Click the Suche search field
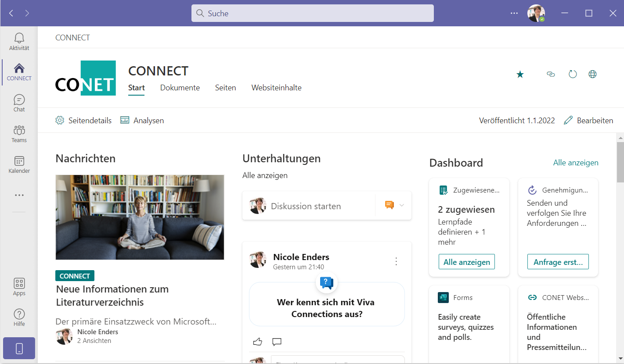The height and width of the screenshot is (364, 624). click(x=312, y=13)
